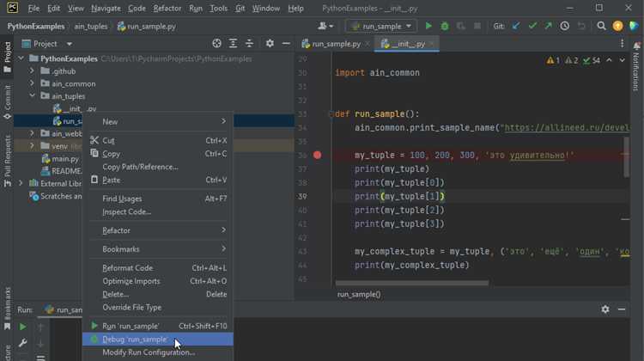Image resolution: width=644 pixels, height=361 pixels.
Task: Open Search Everywhere magnifier icon
Action: pos(601,26)
